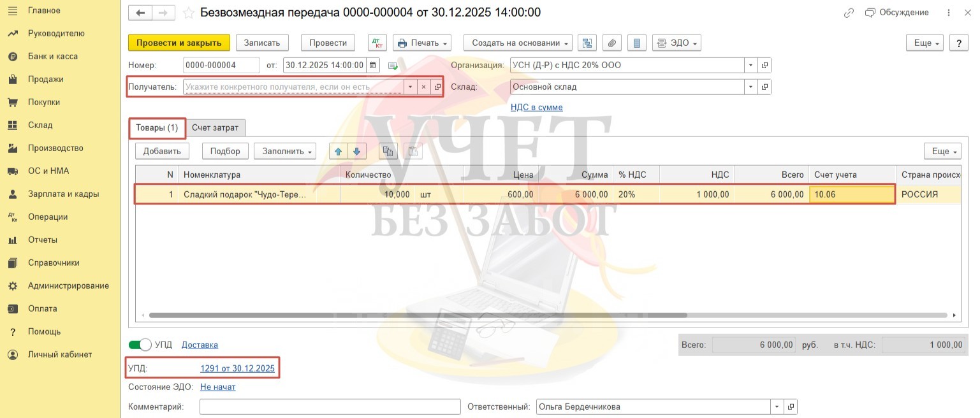Click the Комментарий input field
Viewport: 980px width, 418px height.
(x=330, y=407)
